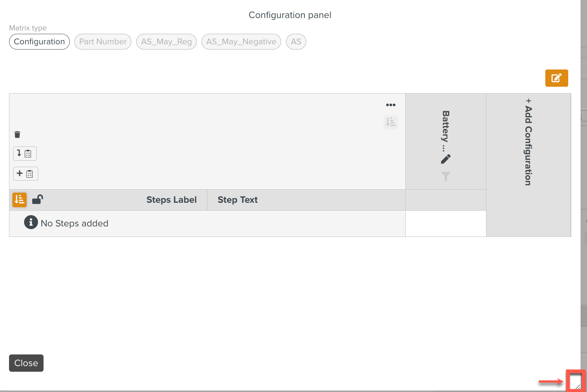Toggle the unlock padlock icon
Image resolution: width=587 pixels, height=392 pixels.
coord(38,199)
